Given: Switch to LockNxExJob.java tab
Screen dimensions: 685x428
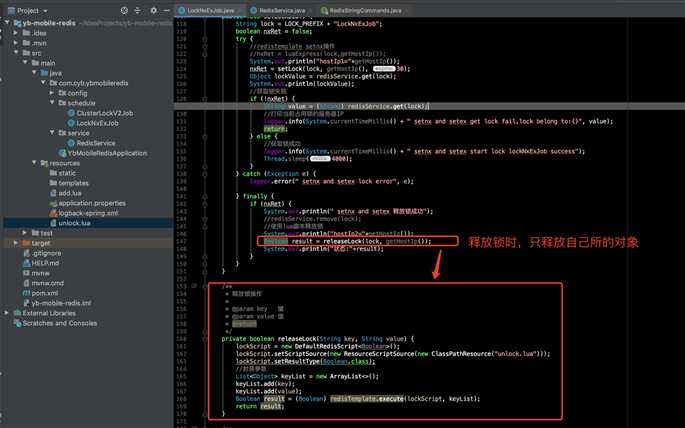Looking at the screenshot, I should [x=211, y=10].
